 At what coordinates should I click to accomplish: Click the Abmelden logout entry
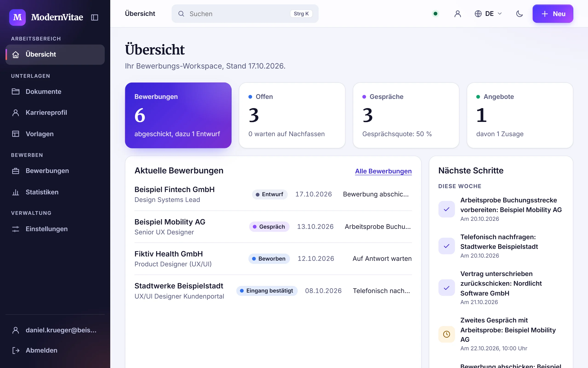(x=55, y=350)
